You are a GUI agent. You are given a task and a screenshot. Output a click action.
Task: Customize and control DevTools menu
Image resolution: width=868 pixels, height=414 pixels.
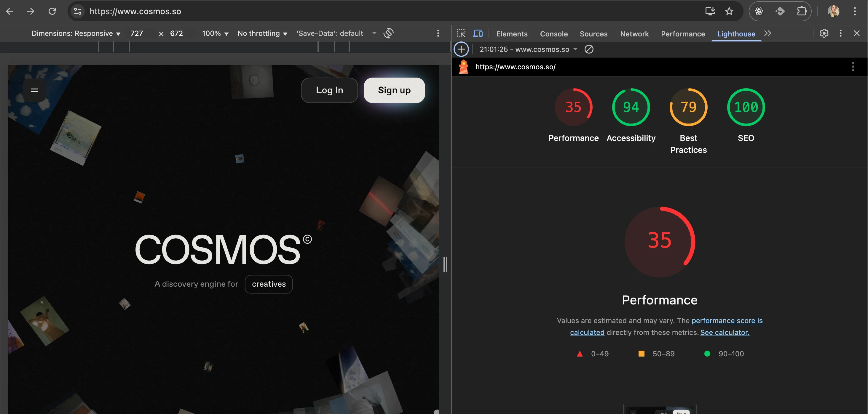tap(841, 33)
